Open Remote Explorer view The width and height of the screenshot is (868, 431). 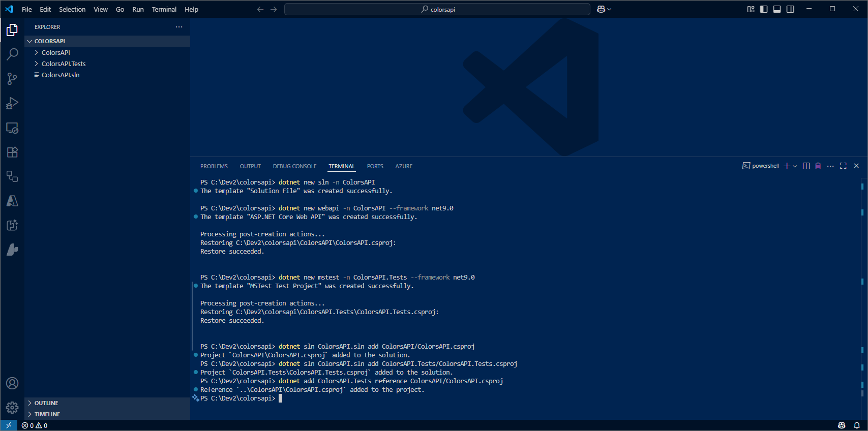tap(12, 128)
